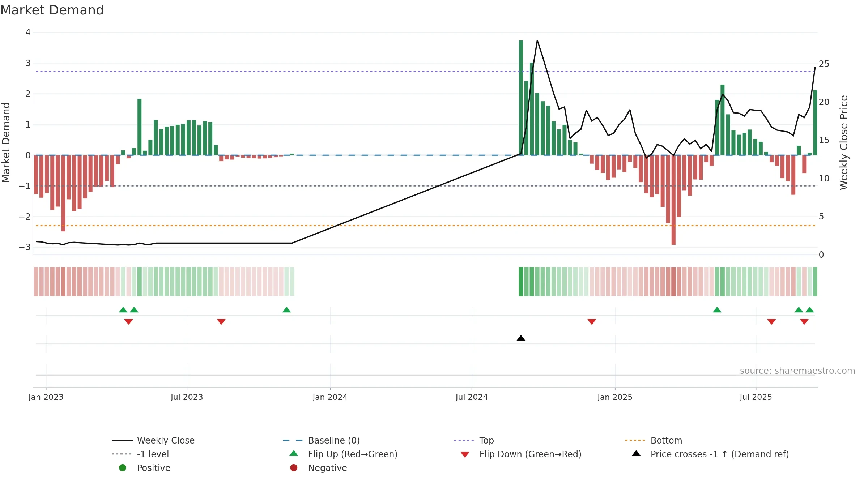Screen dimensions: 868x488
Task: Click the Jul 2025 axis label
Action: (x=756, y=397)
